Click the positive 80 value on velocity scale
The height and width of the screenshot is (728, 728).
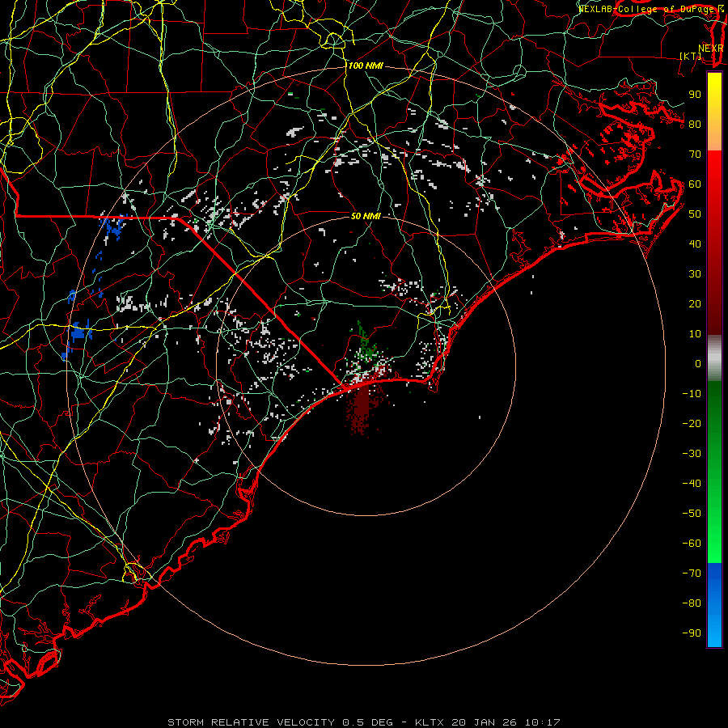point(695,124)
